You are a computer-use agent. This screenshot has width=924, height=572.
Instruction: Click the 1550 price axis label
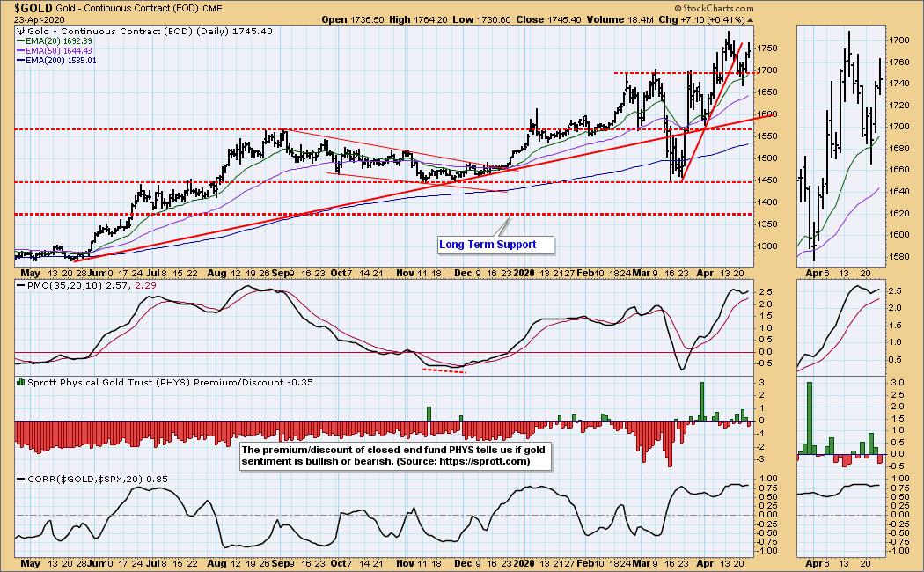[766, 136]
